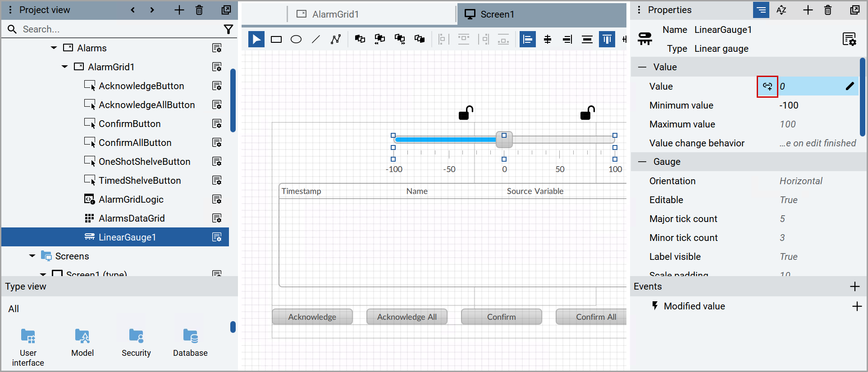Click the Confirm All button on canvas

(591, 317)
